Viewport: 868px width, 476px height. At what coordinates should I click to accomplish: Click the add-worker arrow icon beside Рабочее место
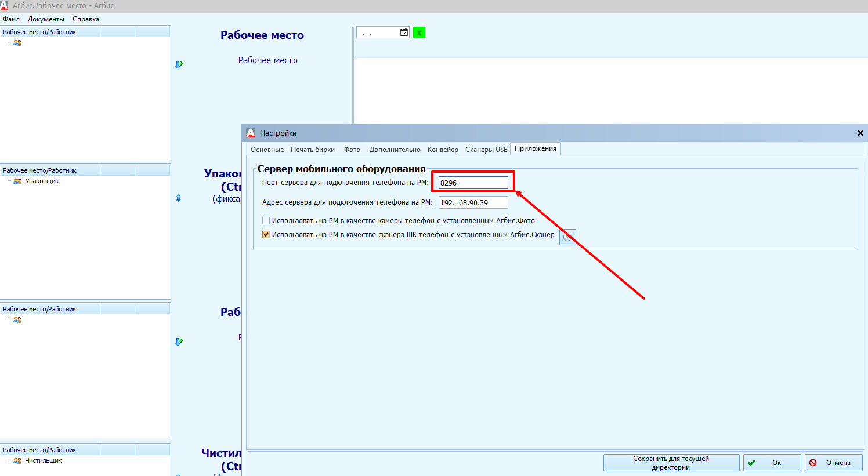coord(179,64)
